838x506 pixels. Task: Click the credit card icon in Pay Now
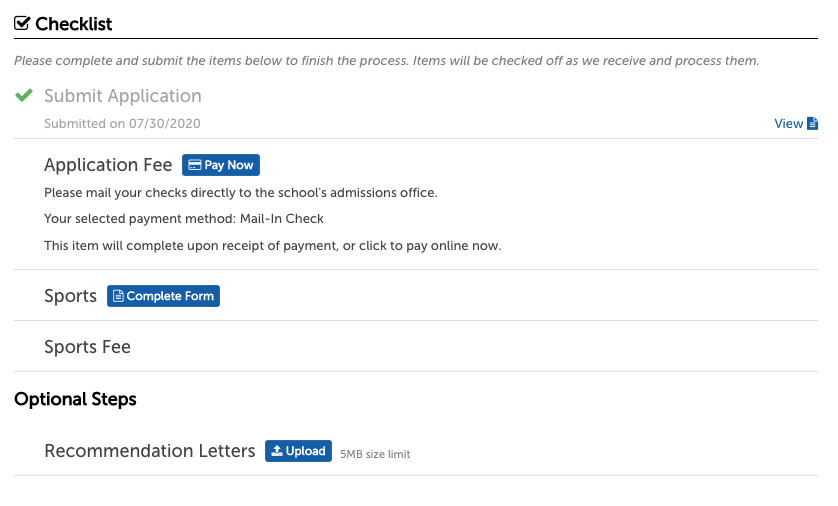[195, 165]
